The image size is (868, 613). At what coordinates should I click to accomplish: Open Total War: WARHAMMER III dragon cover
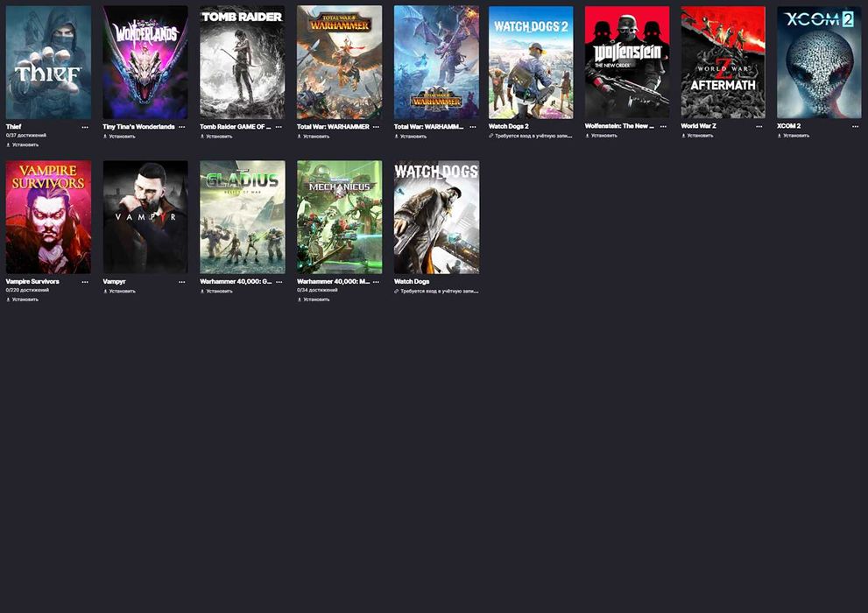tap(436, 62)
